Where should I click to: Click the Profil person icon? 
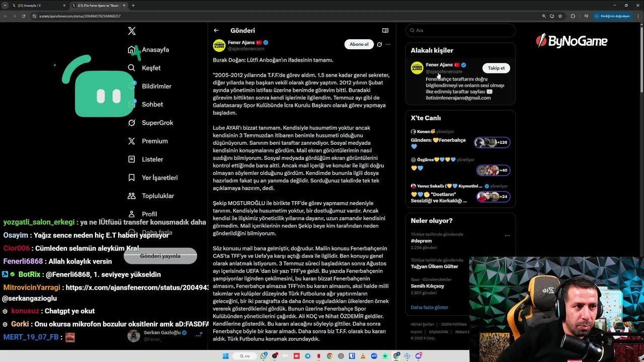[x=131, y=214]
